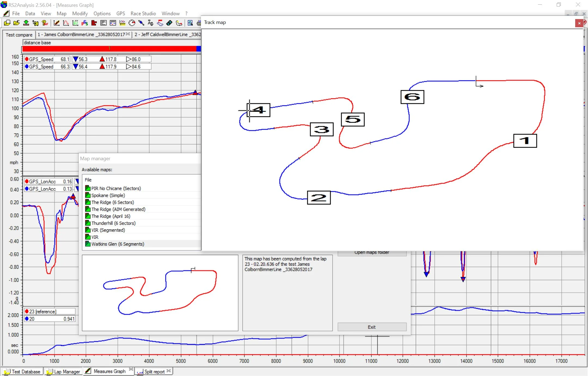
Task: Open the ? help menu
Action: tap(186, 13)
